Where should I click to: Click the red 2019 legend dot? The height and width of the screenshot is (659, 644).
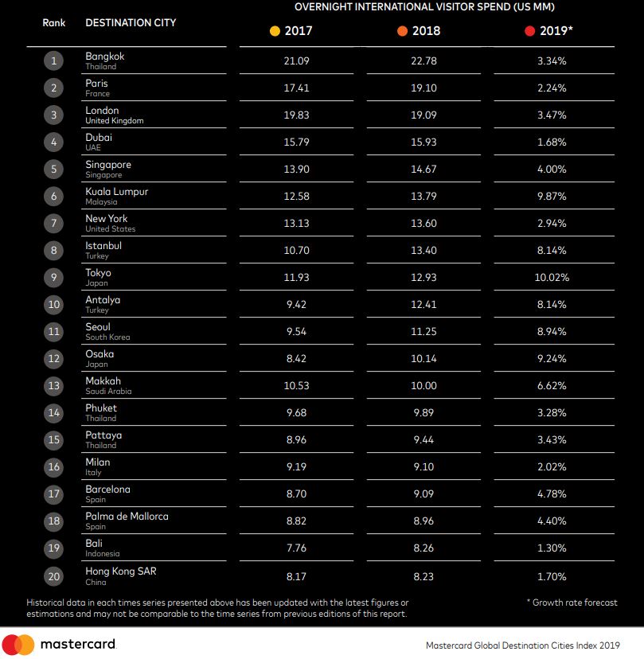[529, 31]
